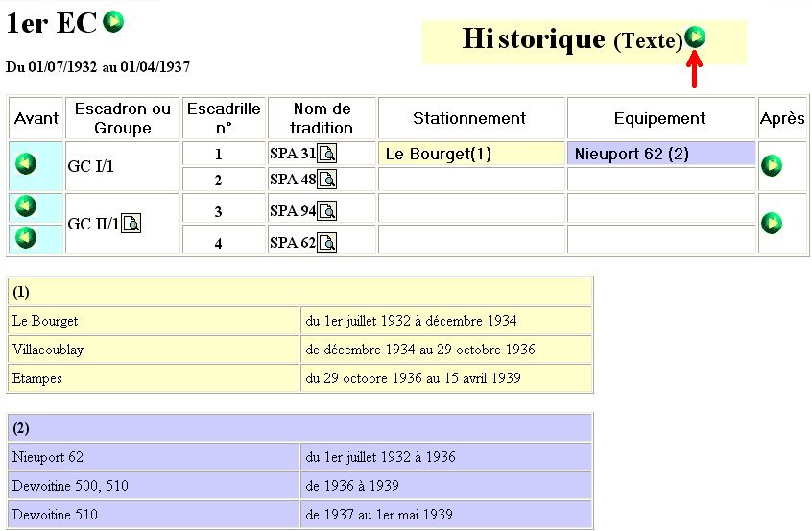Select the Historique (Texte) heading
The image size is (812, 531).
pyautogui.click(x=572, y=39)
